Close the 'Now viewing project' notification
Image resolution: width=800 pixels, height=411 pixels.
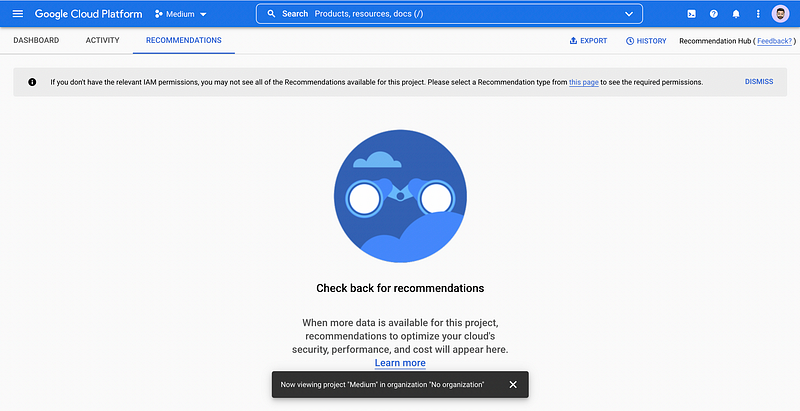pyautogui.click(x=513, y=384)
